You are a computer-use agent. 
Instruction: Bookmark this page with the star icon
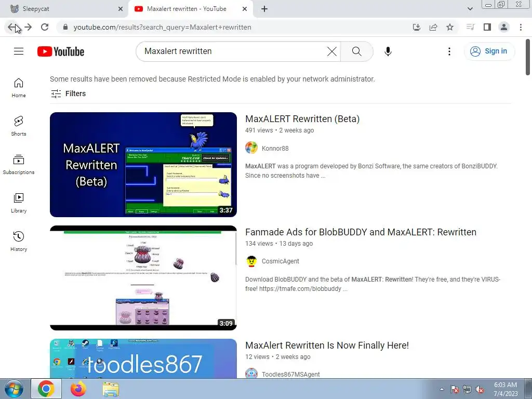click(450, 27)
